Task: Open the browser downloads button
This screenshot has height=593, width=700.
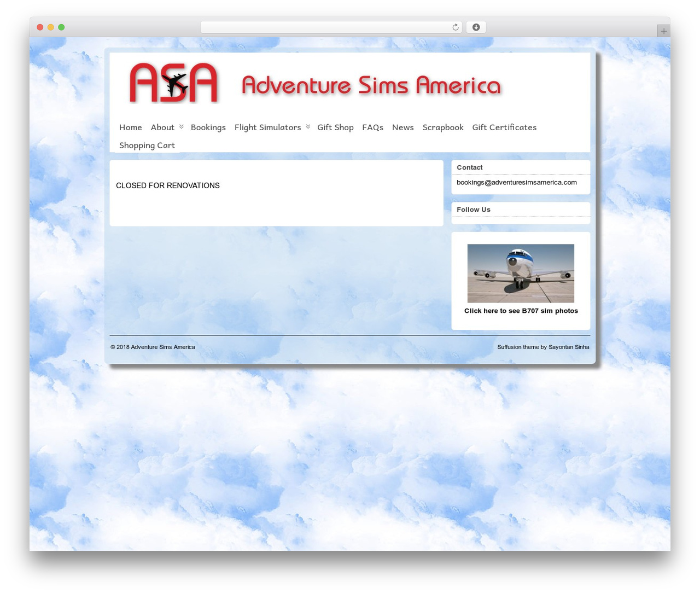Action: click(x=476, y=27)
